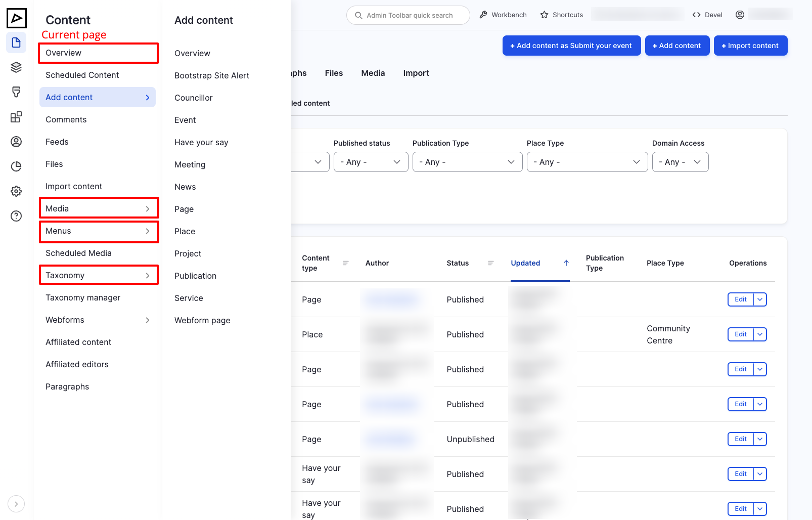The height and width of the screenshot is (520, 812).
Task: Switch to the Media tab
Action: click(373, 73)
